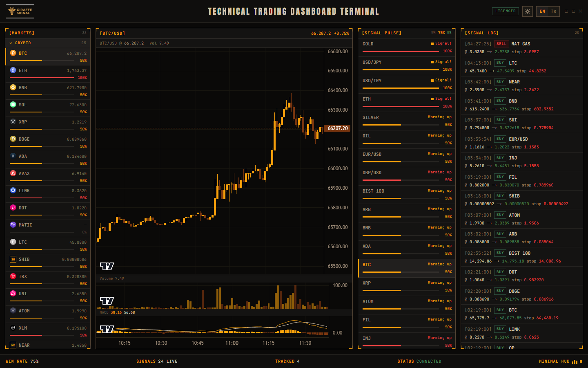Click the BUY tag for LTC log entry

tap(500, 63)
